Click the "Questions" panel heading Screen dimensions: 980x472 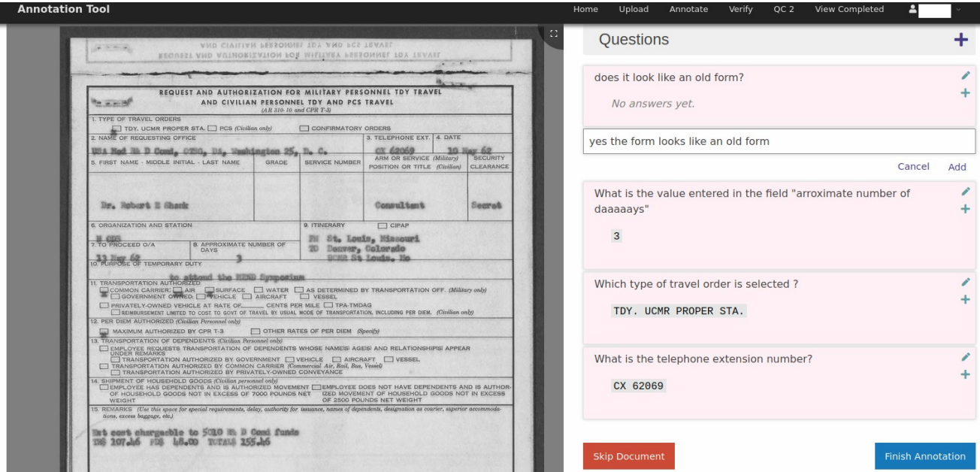pos(634,40)
